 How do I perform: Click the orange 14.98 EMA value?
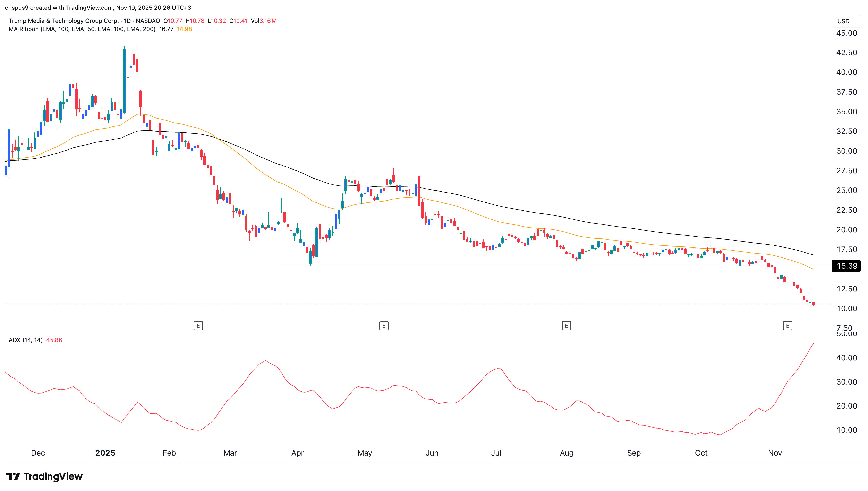click(x=184, y=29)
